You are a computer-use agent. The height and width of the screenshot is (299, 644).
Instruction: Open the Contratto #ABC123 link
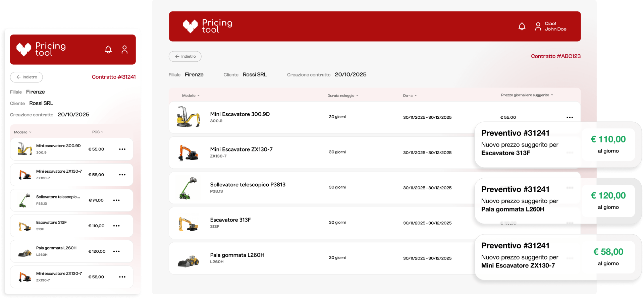555,56
